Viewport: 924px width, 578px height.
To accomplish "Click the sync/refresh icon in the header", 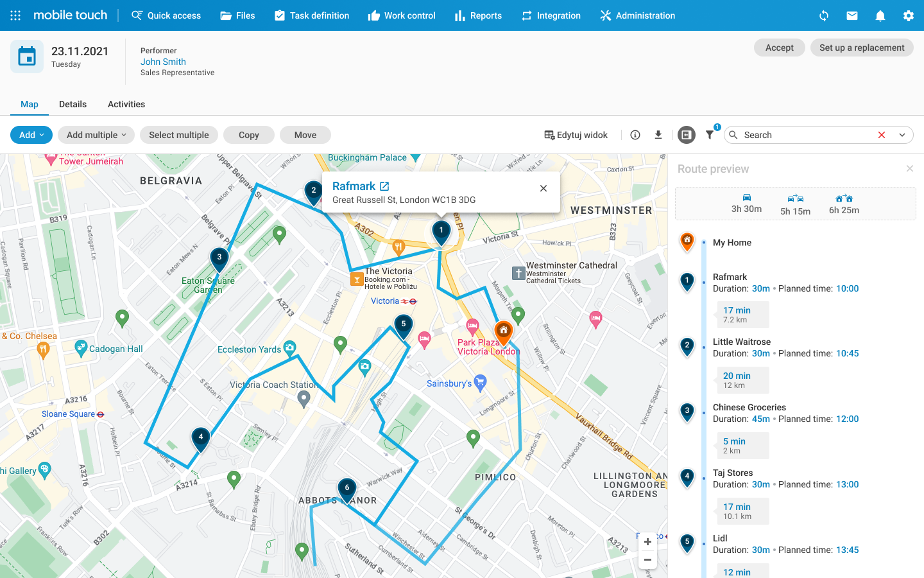I will pyautogui.click(x=823, y=15).
